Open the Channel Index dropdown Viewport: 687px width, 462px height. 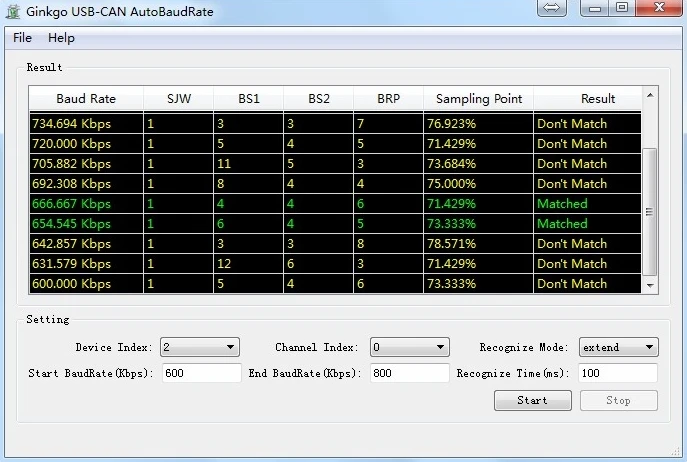pos(410,347)
